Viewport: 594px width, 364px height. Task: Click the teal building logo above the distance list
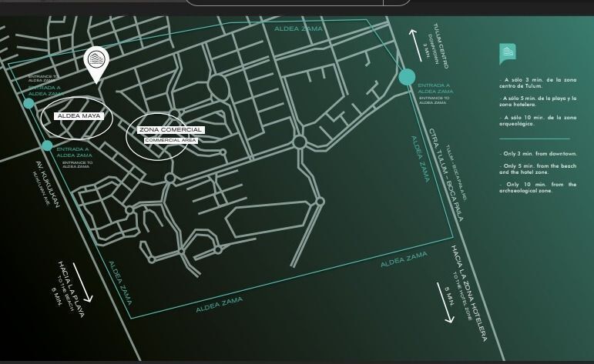508,54
